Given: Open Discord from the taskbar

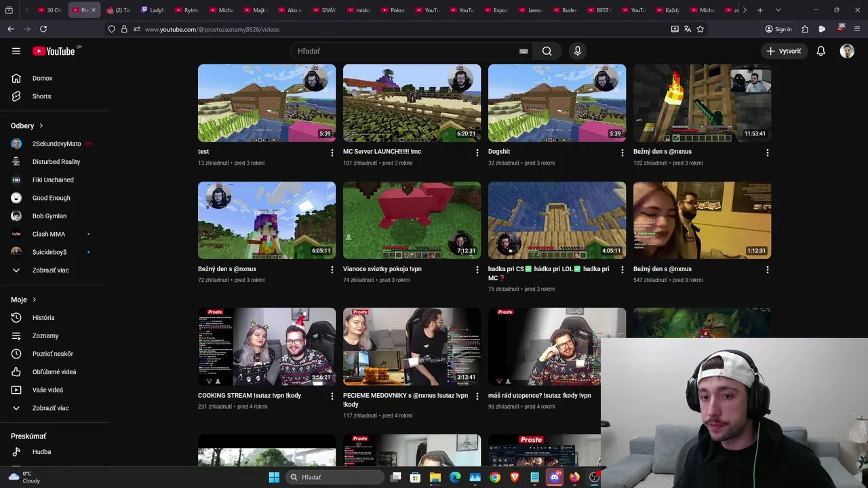Looking at the screenshot, I should click(555, 477).
